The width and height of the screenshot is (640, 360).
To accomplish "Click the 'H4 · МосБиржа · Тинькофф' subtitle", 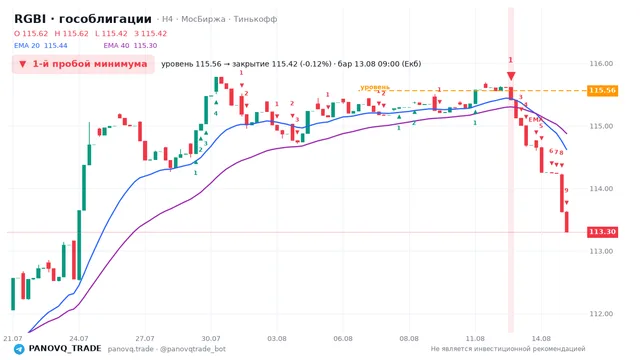I will [x=220, y=19].
